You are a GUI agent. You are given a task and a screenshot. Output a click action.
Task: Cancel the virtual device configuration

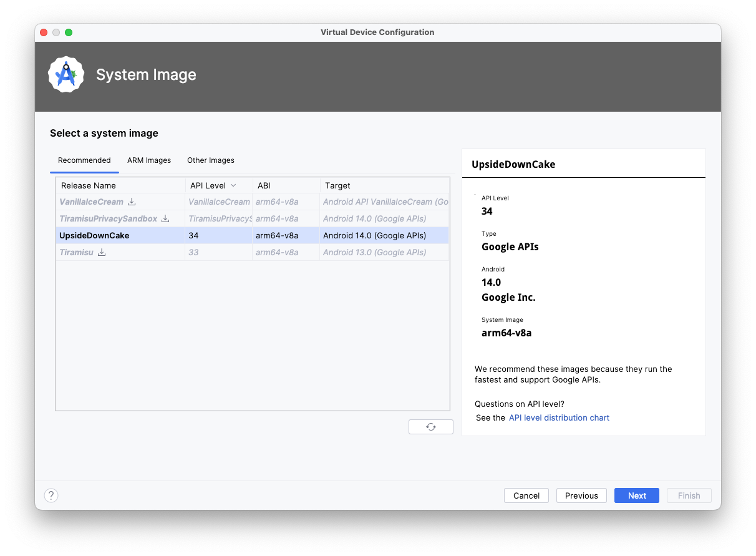coord(526,495)
